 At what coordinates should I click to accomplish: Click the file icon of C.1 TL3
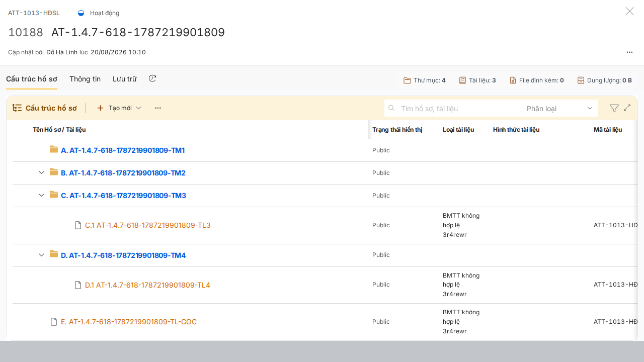point(78,225)
